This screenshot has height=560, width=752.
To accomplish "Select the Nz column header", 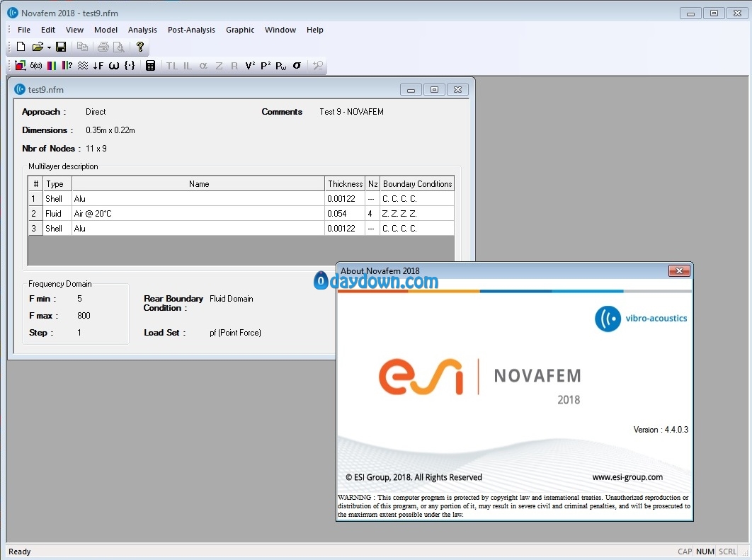I will point(372,184).
